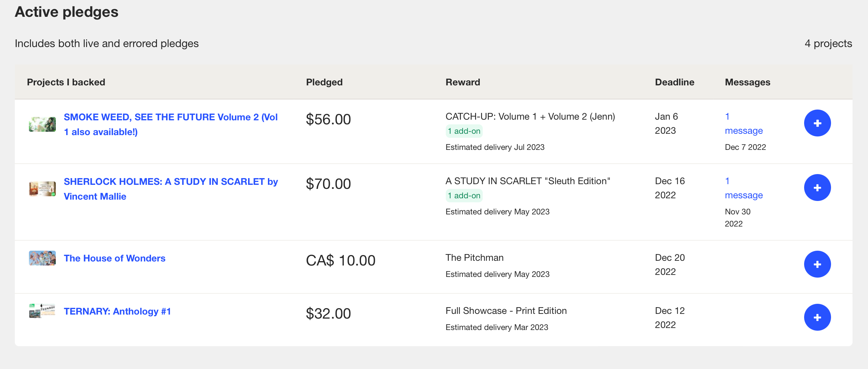The image size is (868, 369).
Task: View 1 message for SHERLOCK HOLMES project
Action: tap(744, 188)
